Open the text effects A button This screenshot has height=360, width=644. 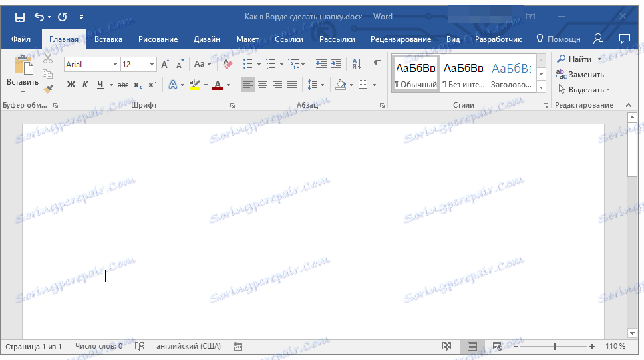(x=173, y=85)
